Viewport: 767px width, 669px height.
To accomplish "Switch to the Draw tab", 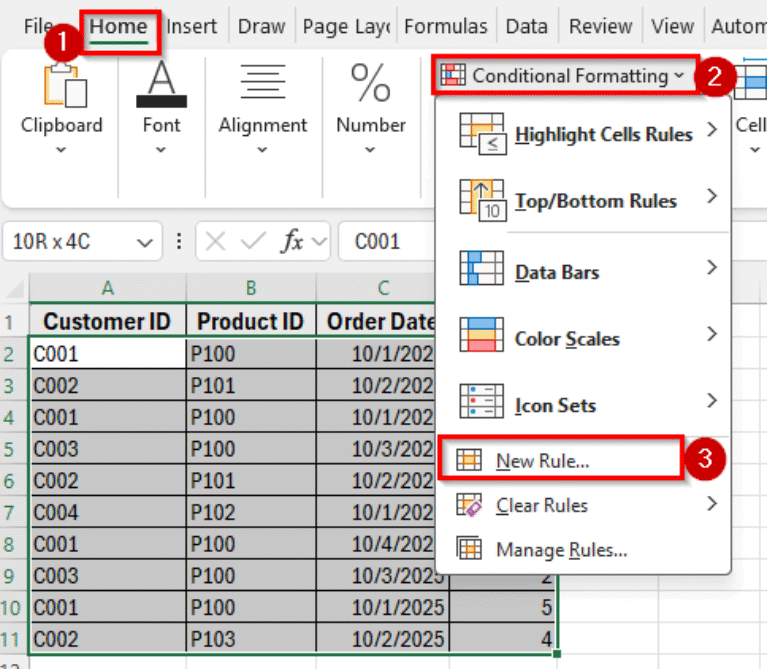I will 261,26.
